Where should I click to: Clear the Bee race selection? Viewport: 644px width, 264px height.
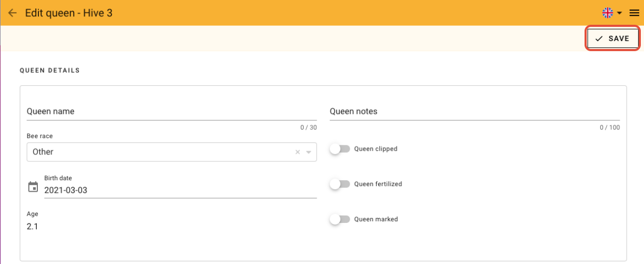tap(297, 152)
